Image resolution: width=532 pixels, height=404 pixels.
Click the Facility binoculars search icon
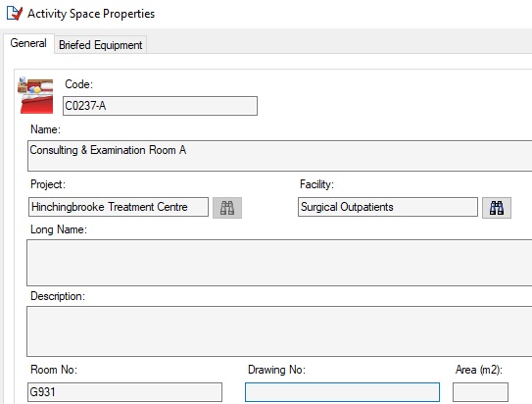click(x=497, y=208)
